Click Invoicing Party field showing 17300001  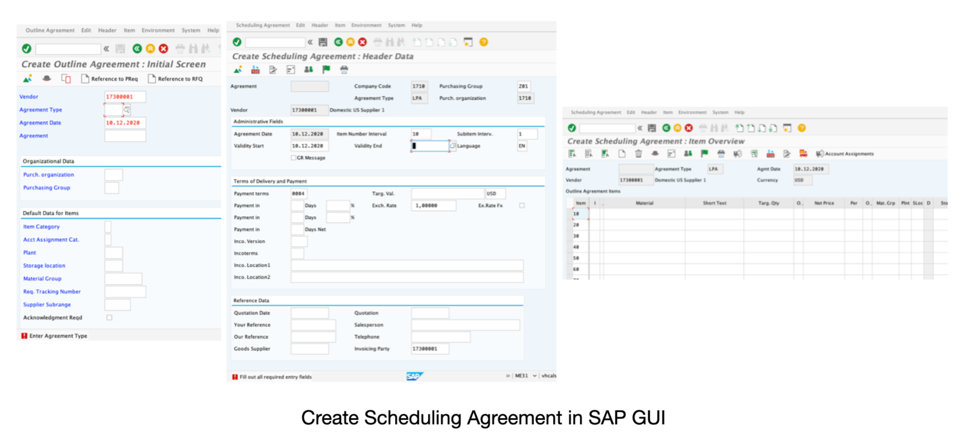point(430,349)
